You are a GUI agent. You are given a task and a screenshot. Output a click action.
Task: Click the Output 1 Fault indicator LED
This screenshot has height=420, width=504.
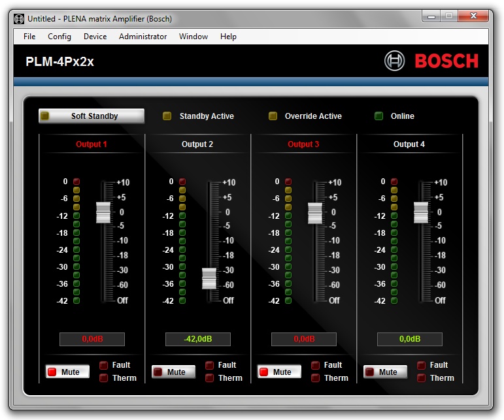(x=103, y=365)
